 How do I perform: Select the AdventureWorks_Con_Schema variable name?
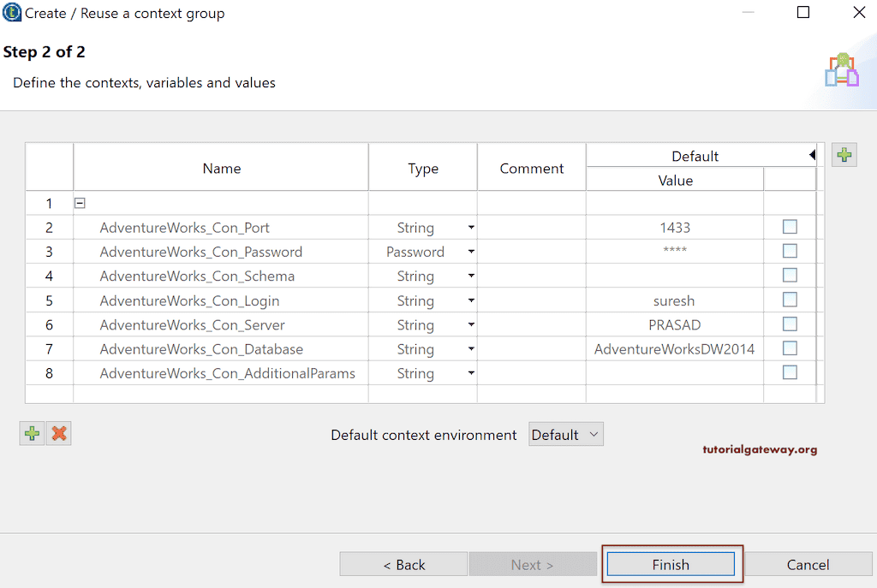coord(197,276)
